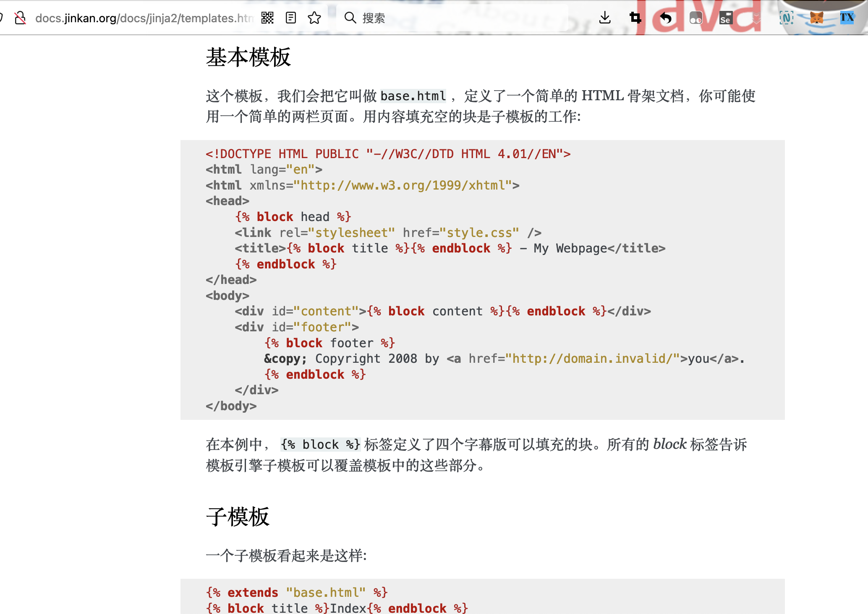Open the bracketed N extension icon
The height and width of the screenshot is (614, 868).
[x=786, y=18]
